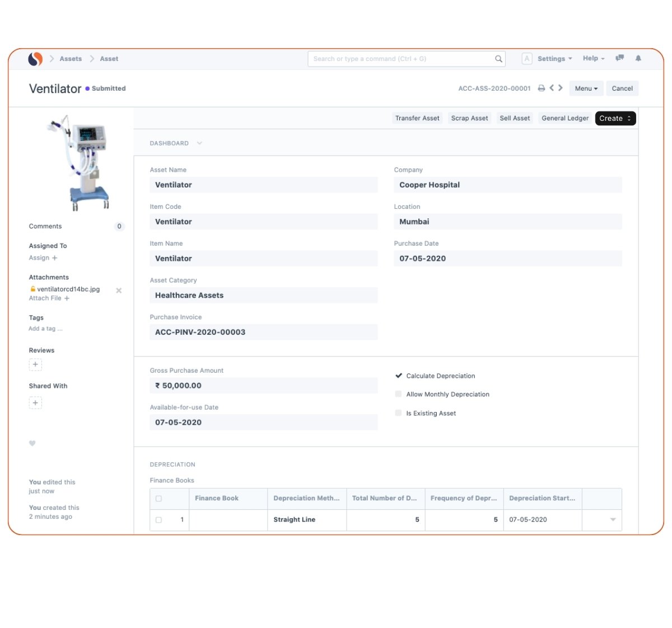Open the Help menu

coord(593,58)
